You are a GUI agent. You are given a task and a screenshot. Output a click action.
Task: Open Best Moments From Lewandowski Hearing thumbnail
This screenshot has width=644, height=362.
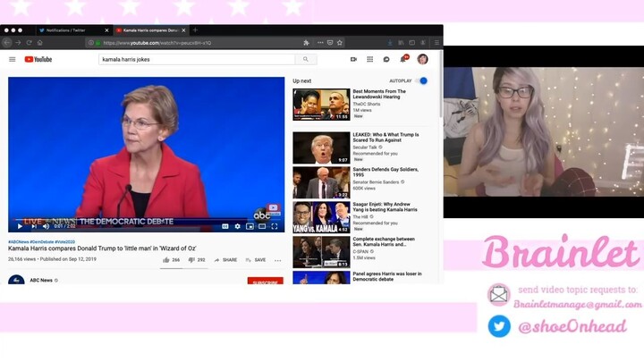(x=321, y=105)
